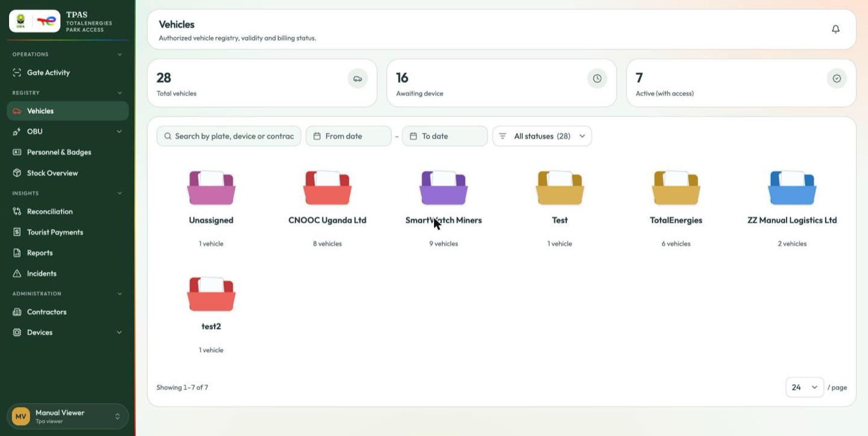Click the To date field
This screenshot has width=868, height=436.
coord(445,136)
